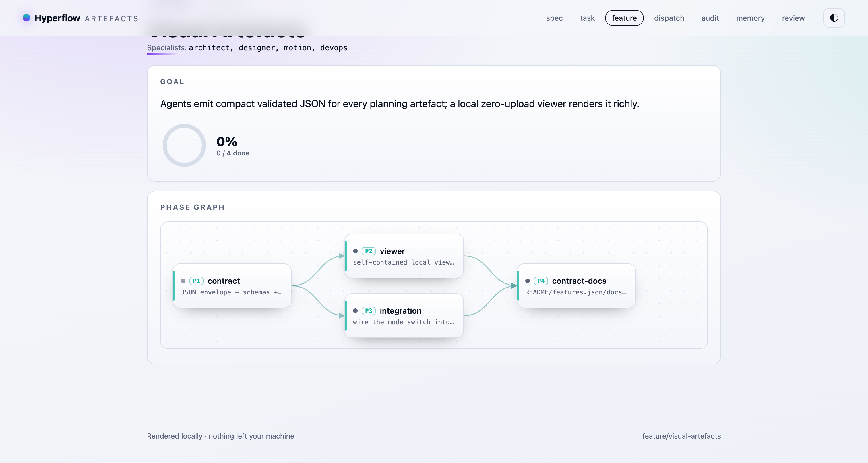Open the task tab
The height and width of the screenshot is (463, 868).
(x=587, y=18)
